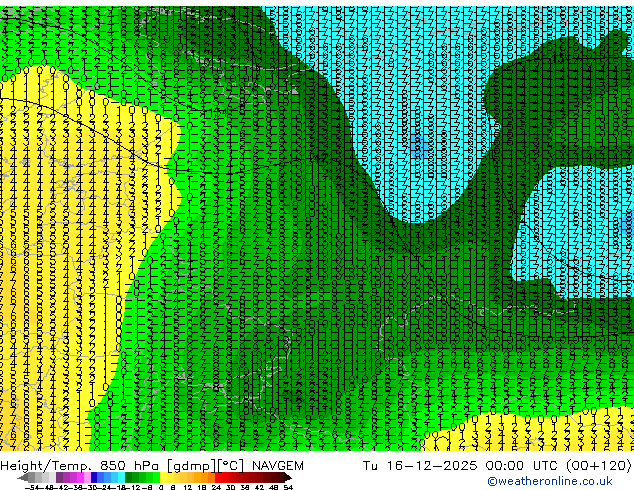Click the right arrow end of color scale

tap(288, 478)
